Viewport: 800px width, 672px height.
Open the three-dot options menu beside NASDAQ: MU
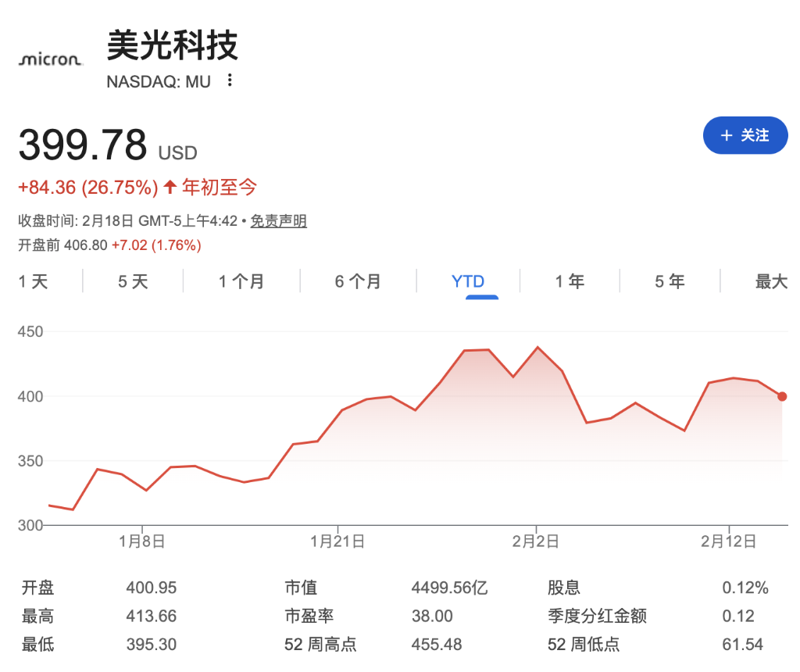pyautogui.click(x=229, y=81)
